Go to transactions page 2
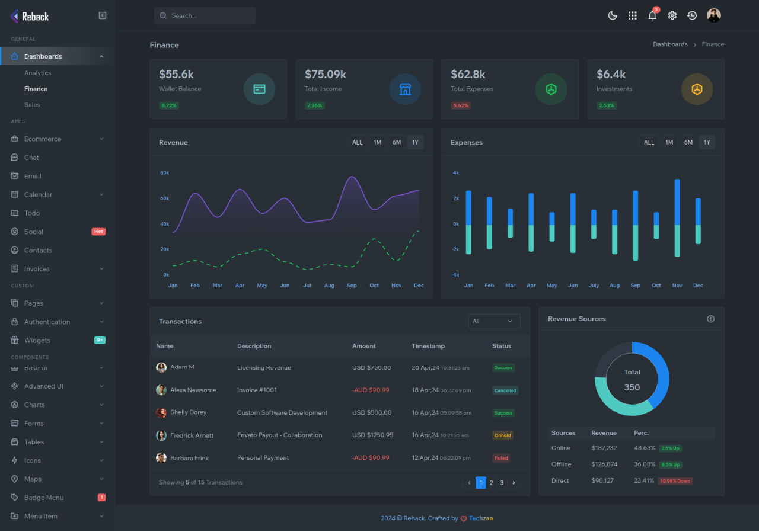 [492, 483]
